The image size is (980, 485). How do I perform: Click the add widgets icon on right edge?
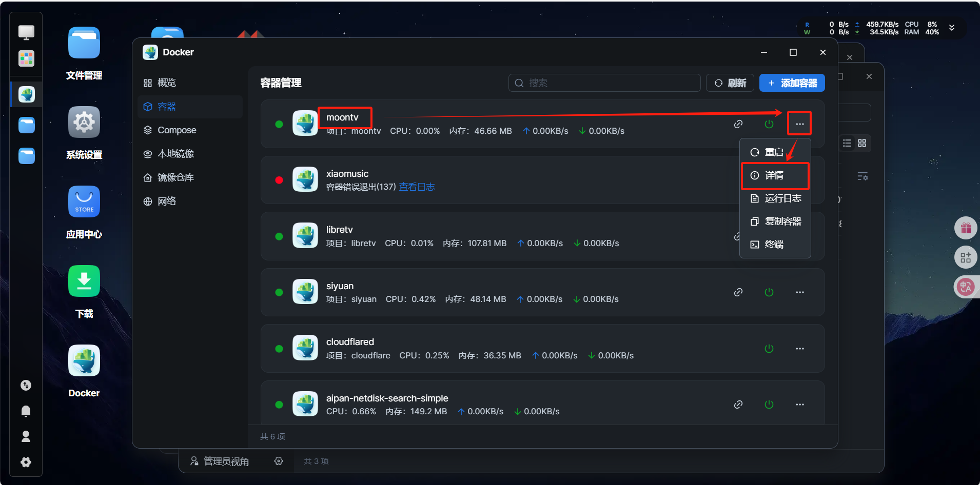966,257
